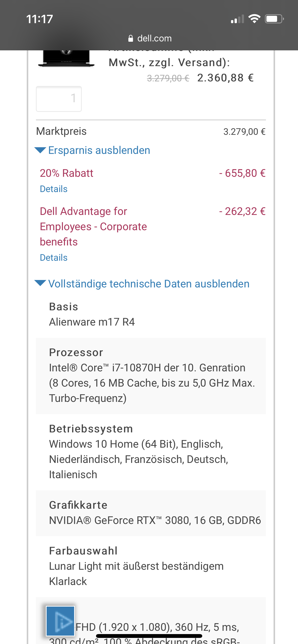Tap the battery status icon
The image size is (298, 644).
click(274, 19)
